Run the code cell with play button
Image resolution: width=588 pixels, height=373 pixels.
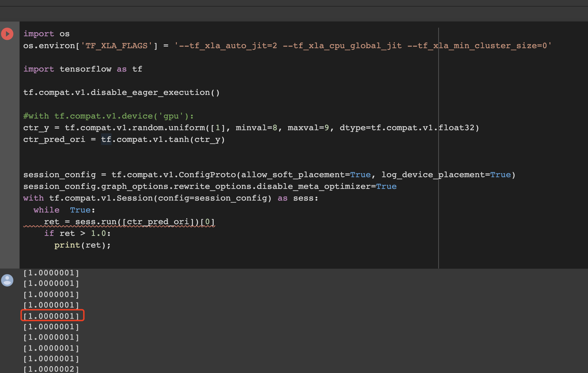click(7, 34)
